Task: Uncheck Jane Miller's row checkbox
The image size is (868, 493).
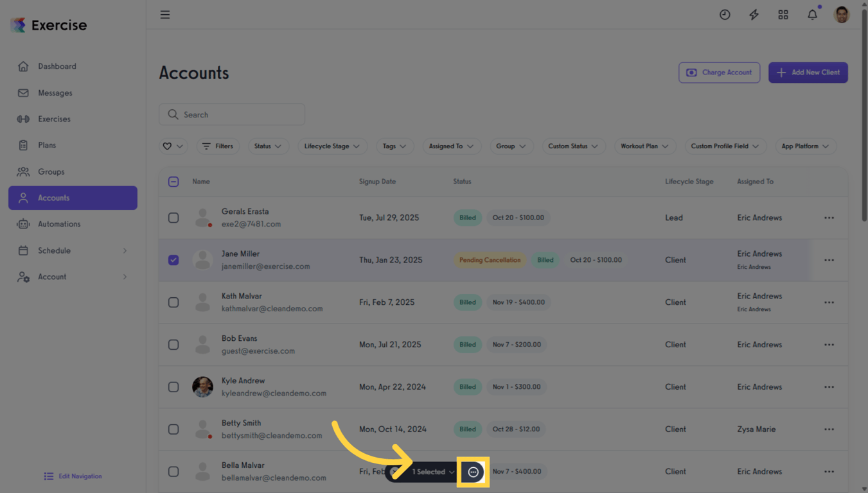Action: point(173,260)
